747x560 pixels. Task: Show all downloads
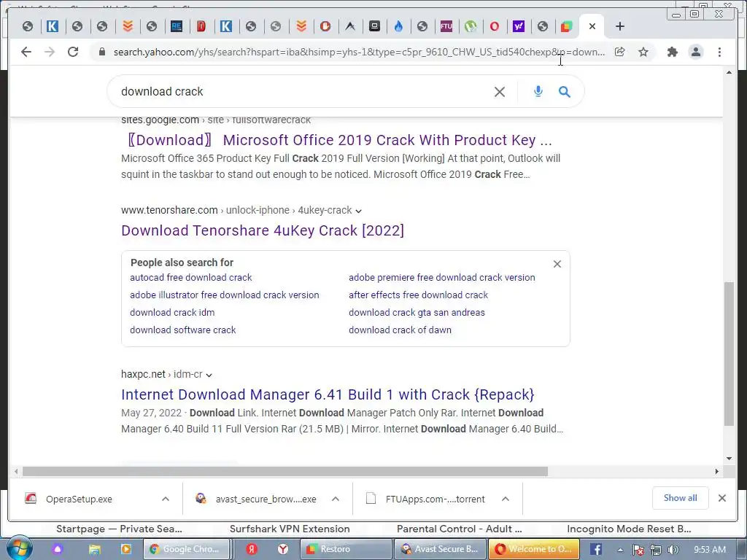pos(680,498)
